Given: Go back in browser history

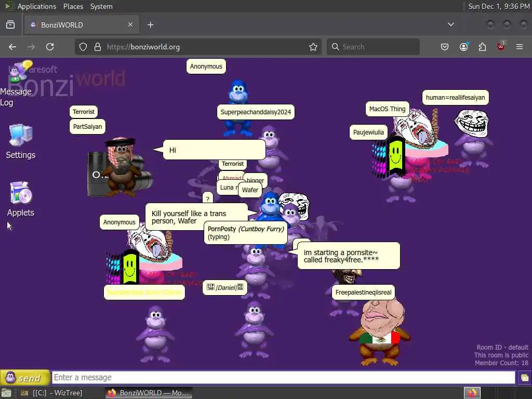Looking at the screenshot, I should coord(12,47).
